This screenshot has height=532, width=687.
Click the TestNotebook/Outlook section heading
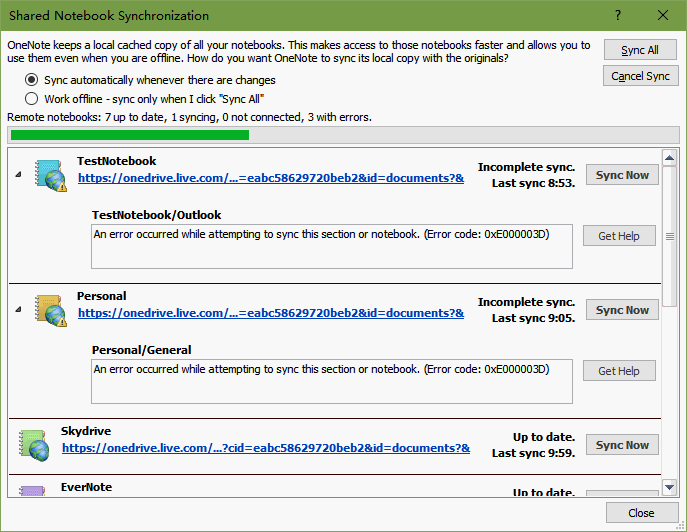pyautogui.click(x=156, y=215)
